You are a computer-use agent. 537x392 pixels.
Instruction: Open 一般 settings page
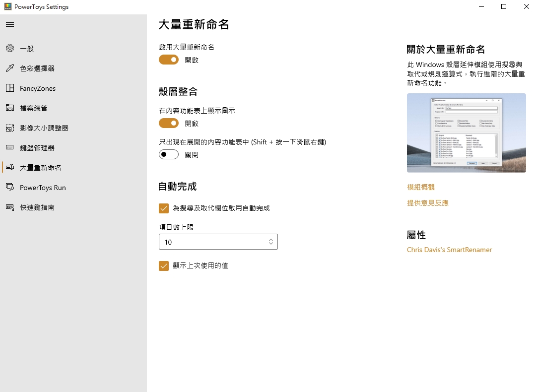click(x=73, y=48)
